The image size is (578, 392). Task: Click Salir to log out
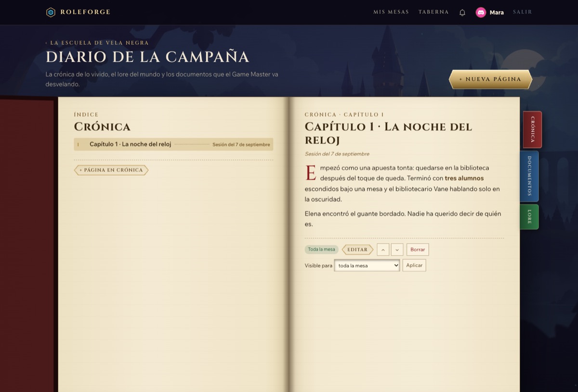pos(523,12)
